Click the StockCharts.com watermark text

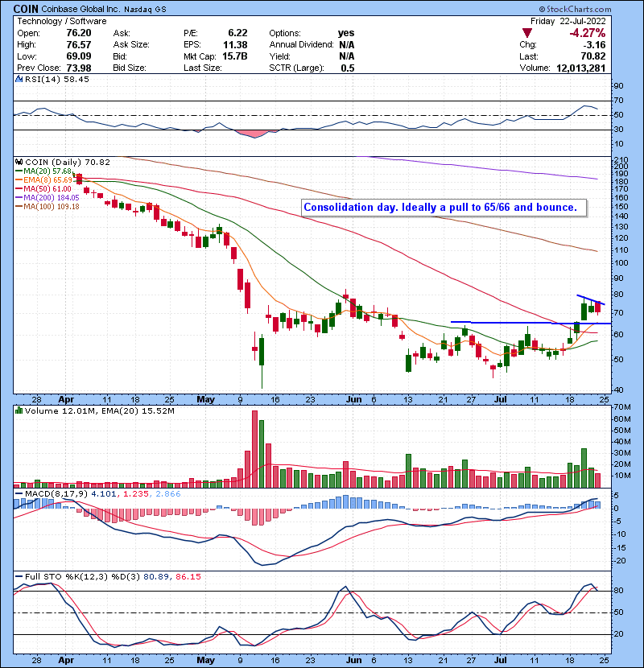click(x=575, y=9)
